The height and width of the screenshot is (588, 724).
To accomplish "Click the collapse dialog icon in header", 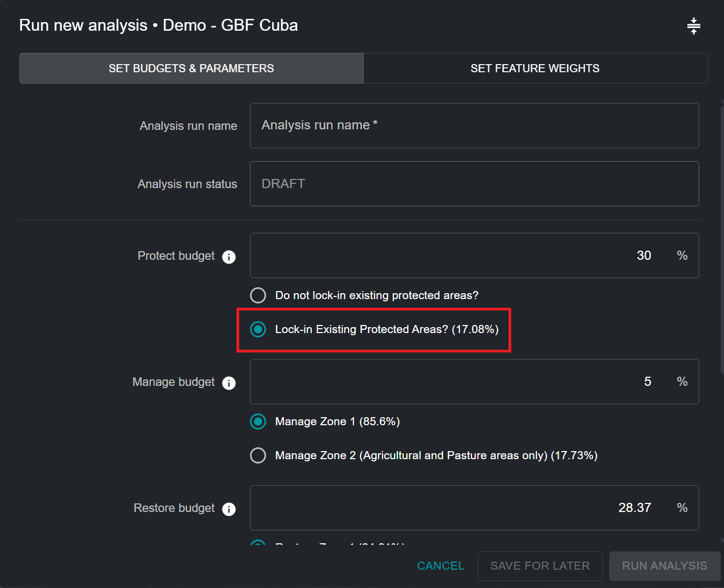I will click(x=693, y=26).
